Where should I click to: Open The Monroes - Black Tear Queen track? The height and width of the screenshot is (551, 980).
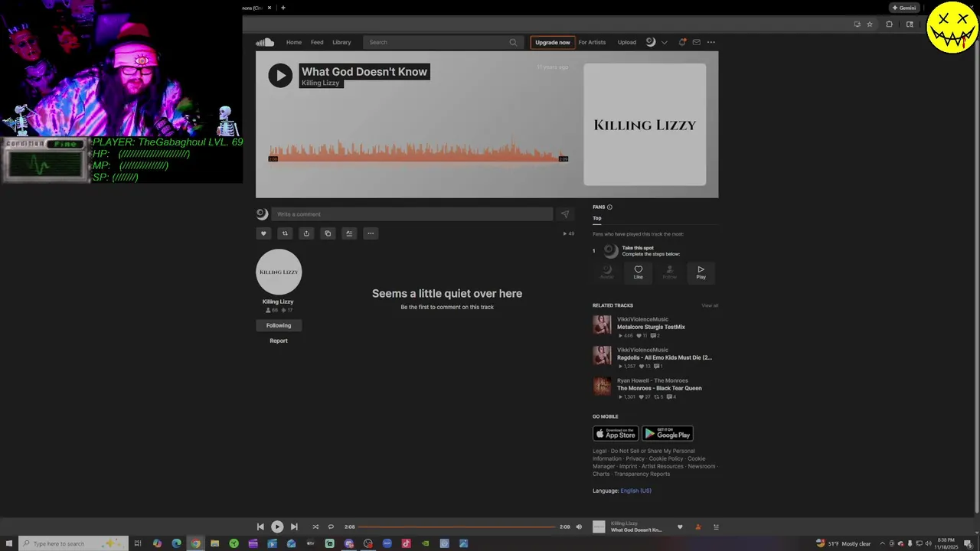[x=659, y=388]
